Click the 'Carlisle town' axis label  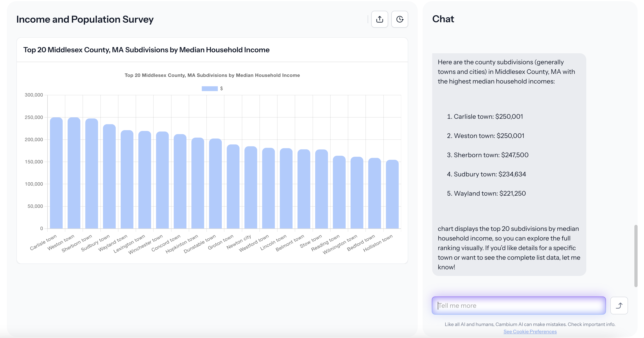click(x=43, y=242)
